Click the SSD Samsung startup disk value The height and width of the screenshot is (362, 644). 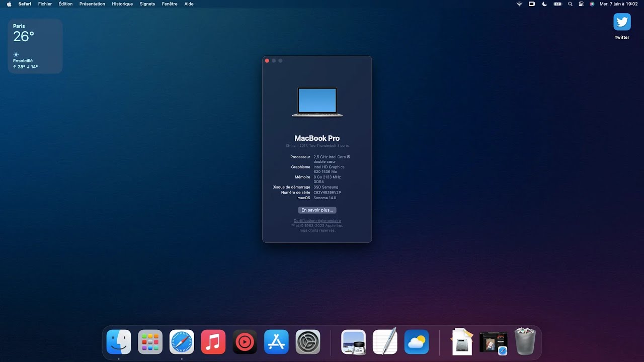coord(326,187)
